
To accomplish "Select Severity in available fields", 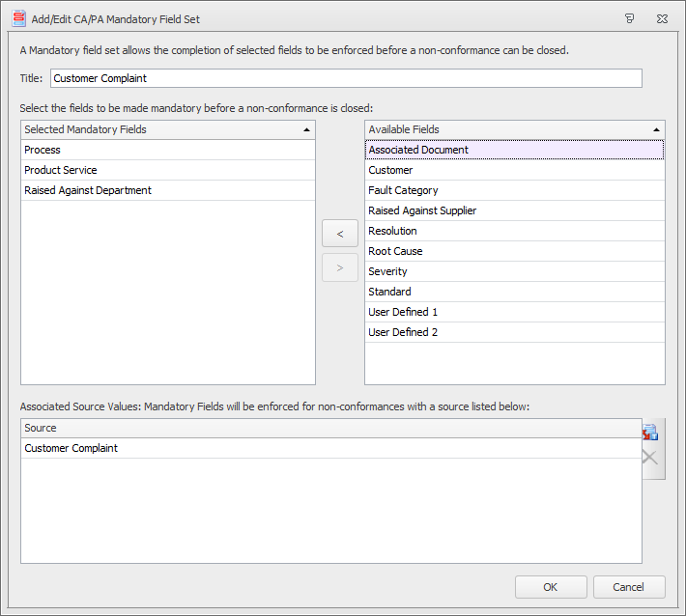I will 514,271.
